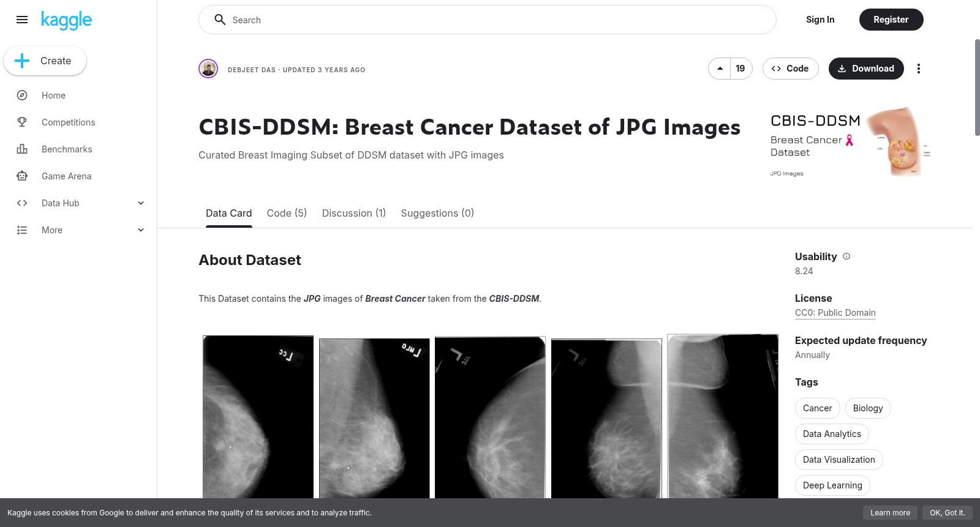The width and height of the screenshot is (980, 527).
Task: Click the Register button
Action: pyautogui.click(x=891, y=20)
